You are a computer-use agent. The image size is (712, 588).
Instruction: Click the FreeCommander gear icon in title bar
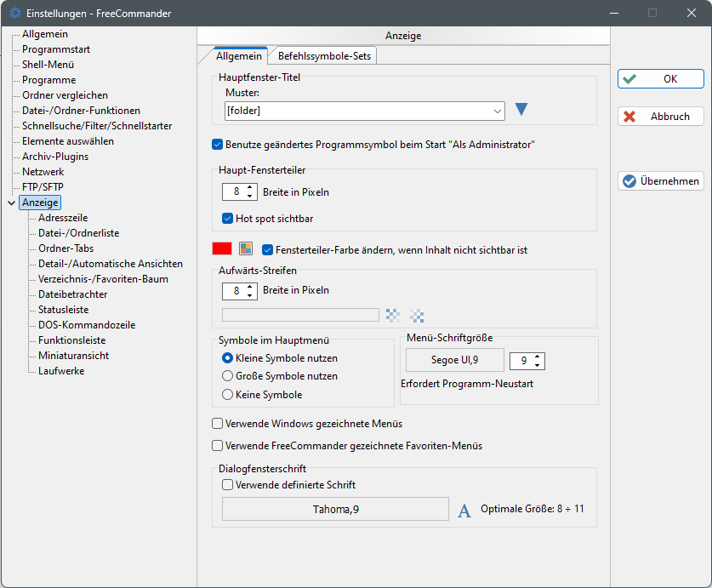(15, 13)
